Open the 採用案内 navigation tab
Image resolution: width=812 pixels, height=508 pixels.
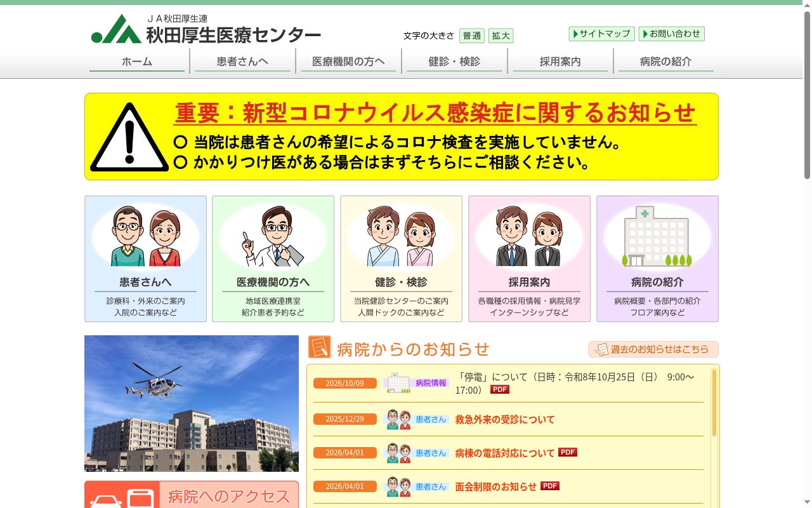point(560,62)
